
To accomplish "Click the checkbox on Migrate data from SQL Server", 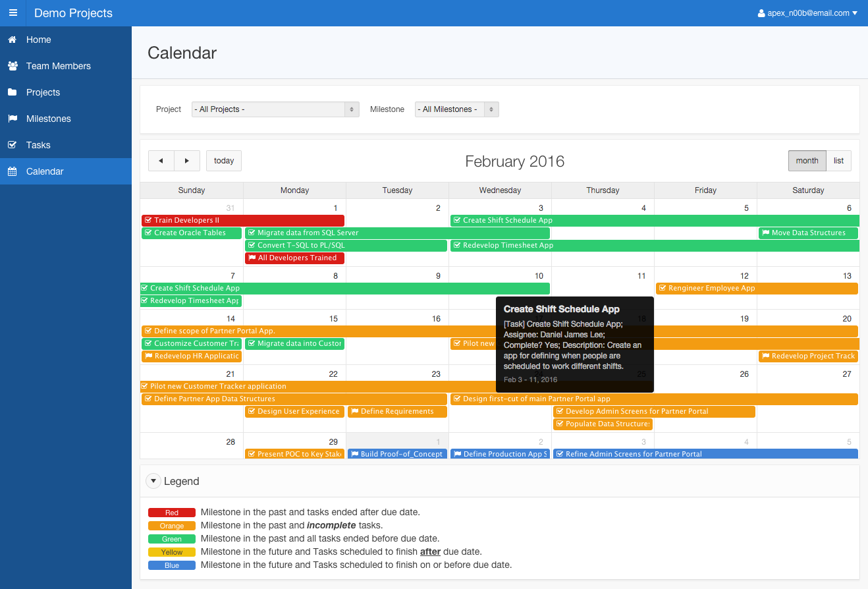I will click(251, 233).
